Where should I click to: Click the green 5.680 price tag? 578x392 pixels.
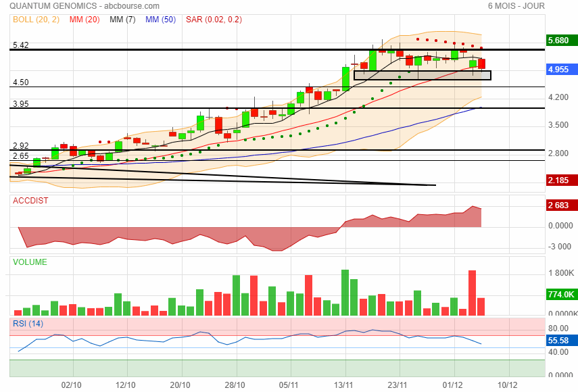pyautogui.click(x=561, y=40)
